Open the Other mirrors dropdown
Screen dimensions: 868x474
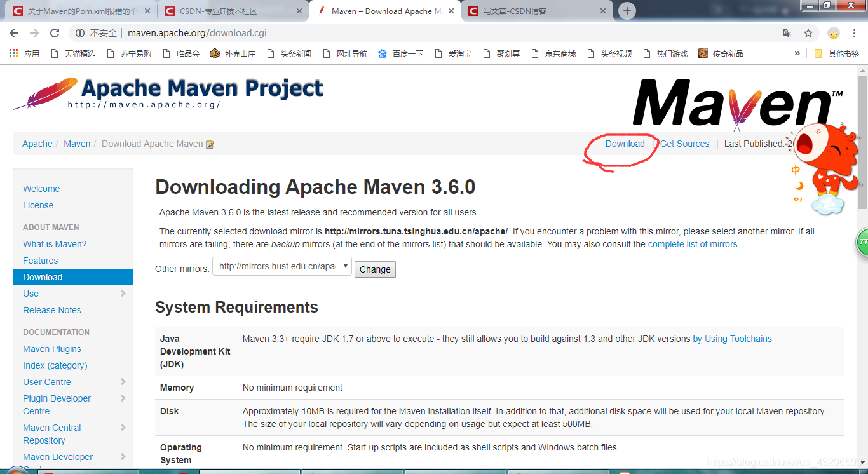(x=282, y=267)
